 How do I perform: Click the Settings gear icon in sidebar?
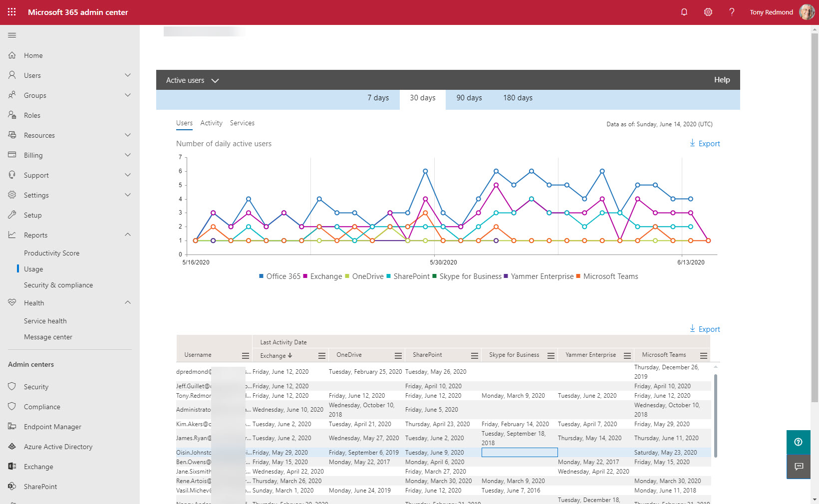tap(12, 195)
